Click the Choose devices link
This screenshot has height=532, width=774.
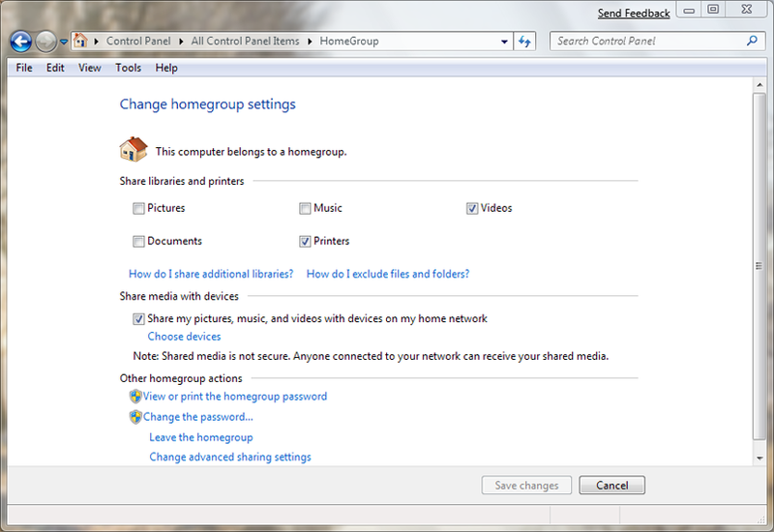pos(184,337)
